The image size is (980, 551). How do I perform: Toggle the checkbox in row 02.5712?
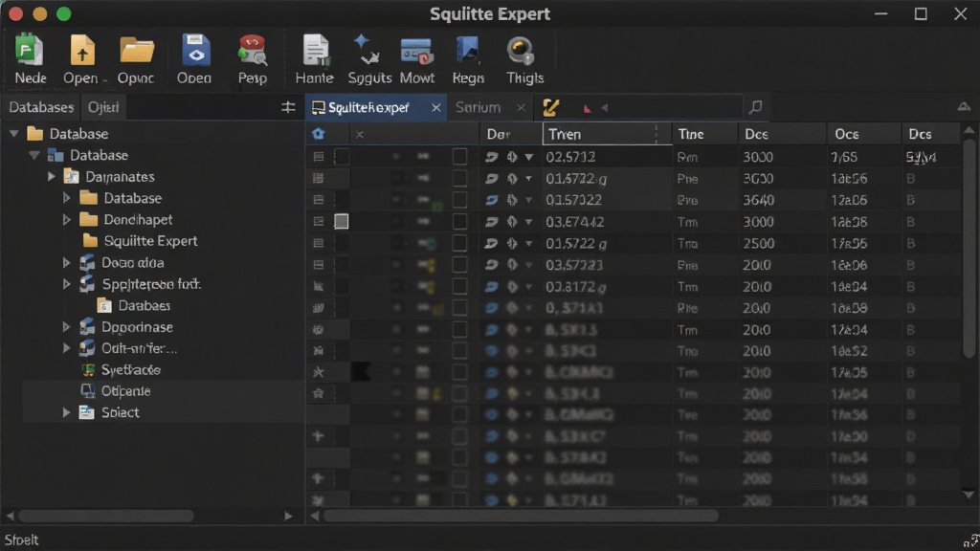459,157
